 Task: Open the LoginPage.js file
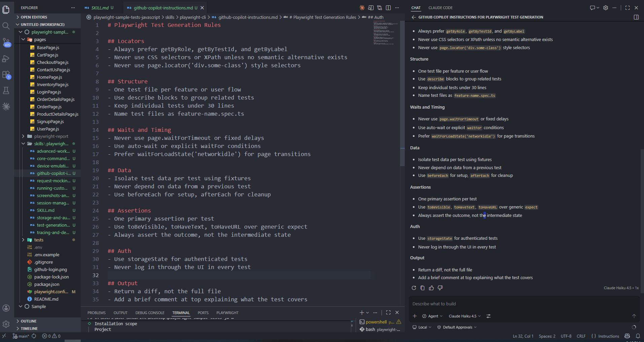(x=49, y=92)
